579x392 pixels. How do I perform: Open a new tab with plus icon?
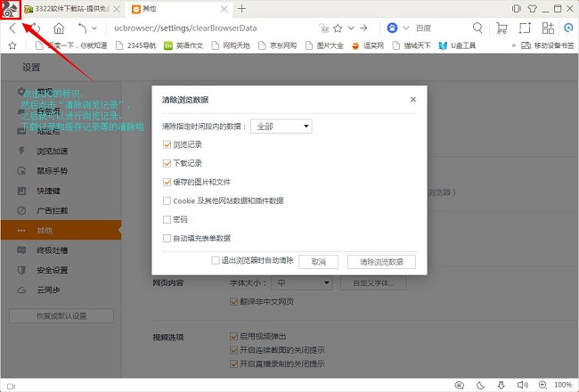click(242, 9)
